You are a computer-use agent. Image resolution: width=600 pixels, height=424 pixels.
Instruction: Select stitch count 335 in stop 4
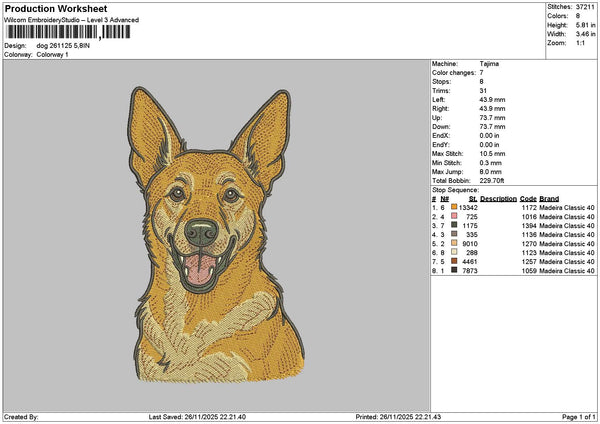(472, 235)
